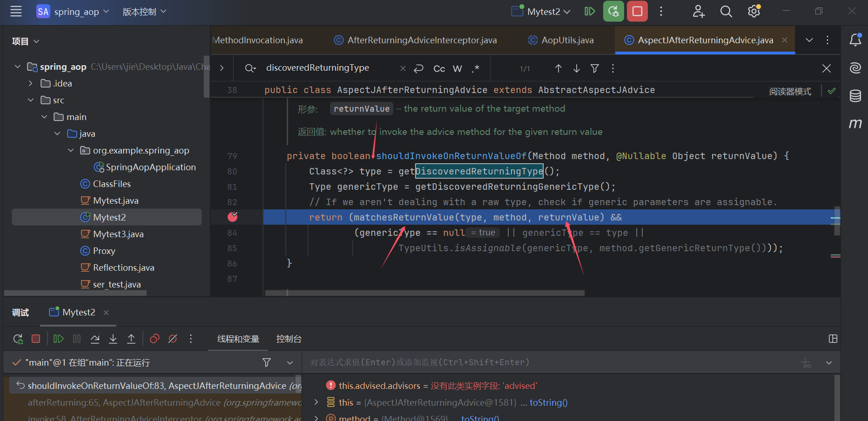Toggle regex search in find bar
The width and height of the screenshot is (868, 421).
(x=475, y=68)
